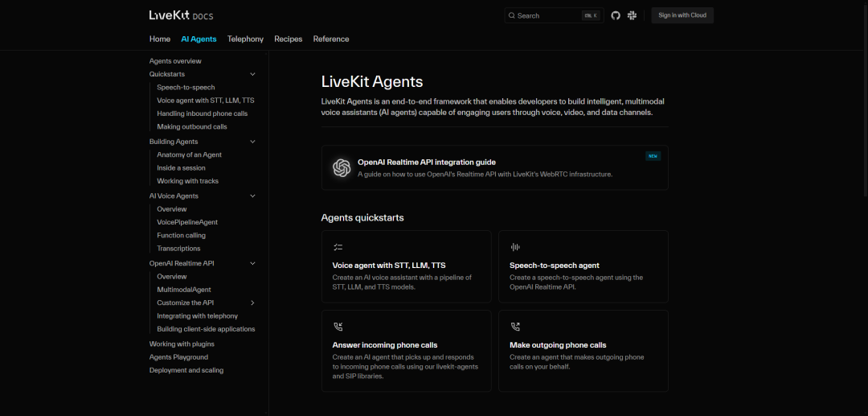Open Speech-to-speech sidebar link
The width and height of the screenshot is (868, 416).
[x=186, y=88]
